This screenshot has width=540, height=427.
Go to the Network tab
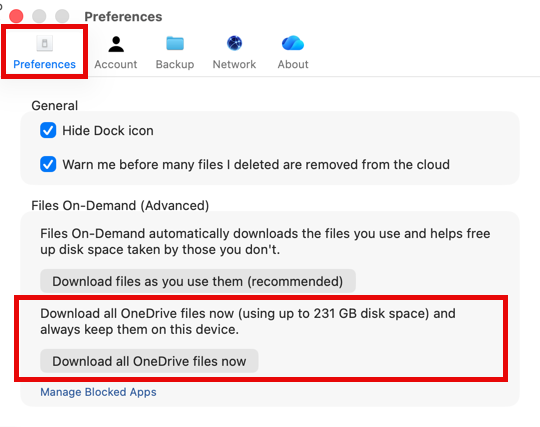[x=234, y=52]
